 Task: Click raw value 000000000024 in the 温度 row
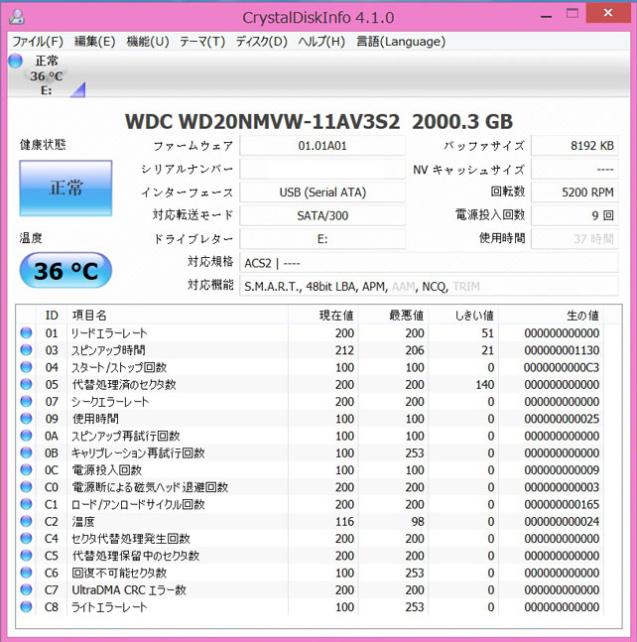click(x=562, y=522)
